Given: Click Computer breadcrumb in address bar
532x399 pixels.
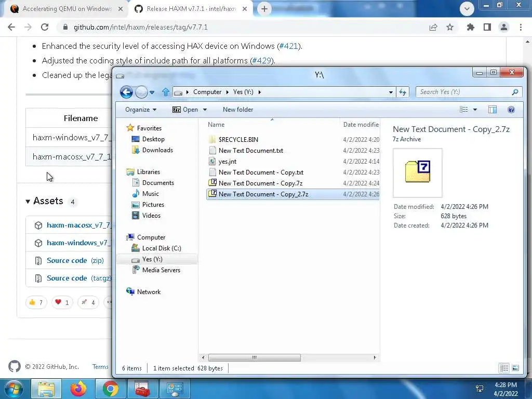Looking at the screenshot, I should click(207, 92).
